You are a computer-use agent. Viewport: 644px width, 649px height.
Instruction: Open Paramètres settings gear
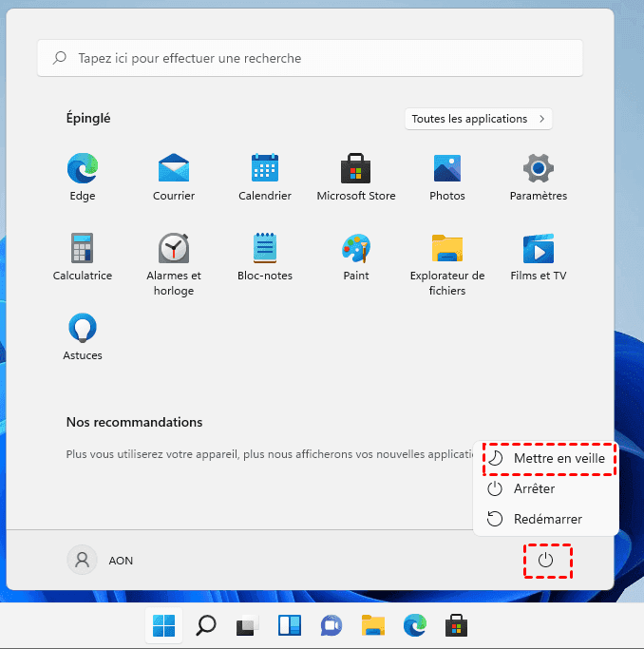click(539, 177)
